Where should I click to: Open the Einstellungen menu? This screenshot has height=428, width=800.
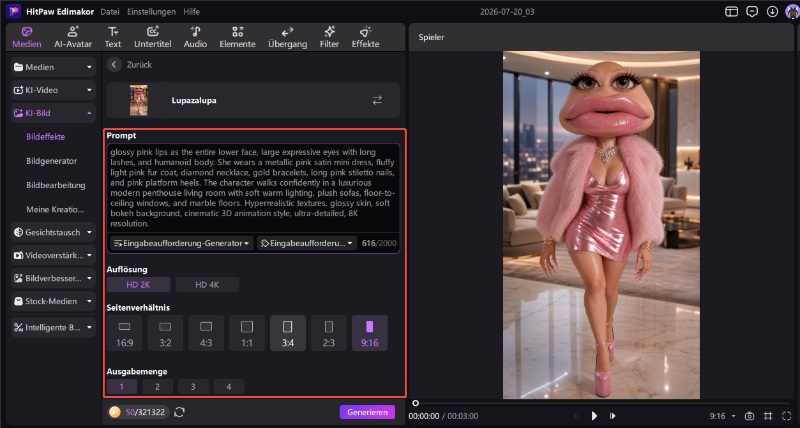tap(151, 11)
